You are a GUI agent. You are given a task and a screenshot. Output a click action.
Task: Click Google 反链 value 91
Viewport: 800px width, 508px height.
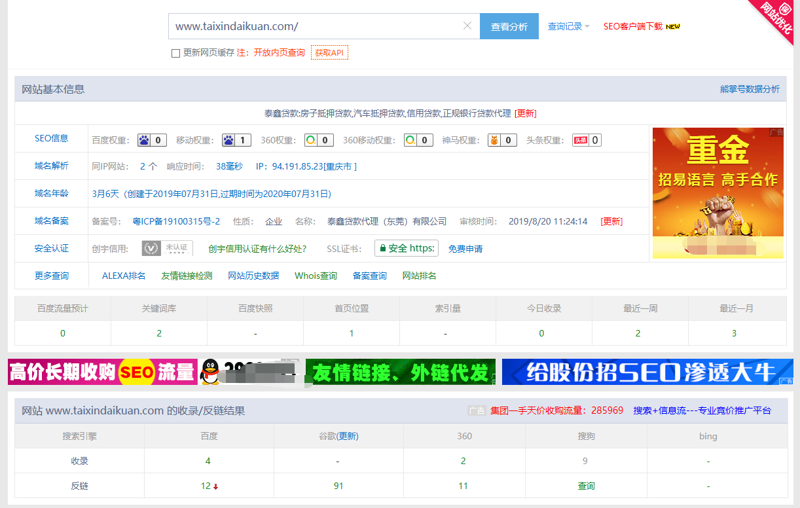pos(338,486)
